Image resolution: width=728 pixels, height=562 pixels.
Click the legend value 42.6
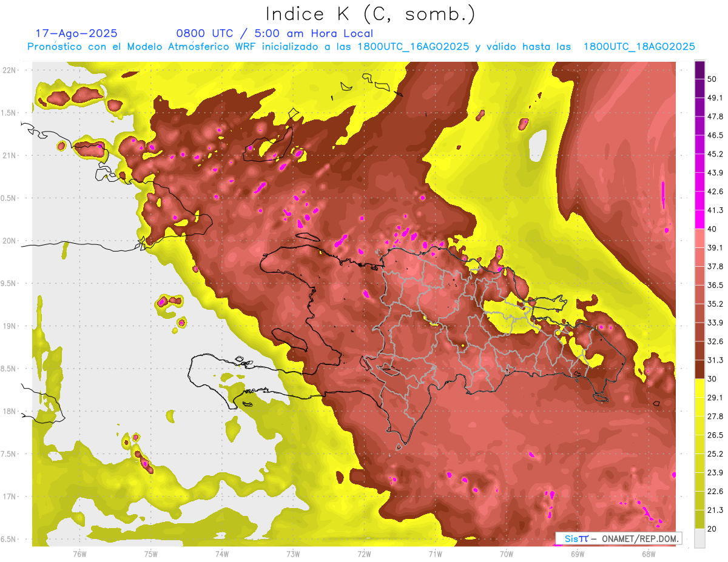715,192
